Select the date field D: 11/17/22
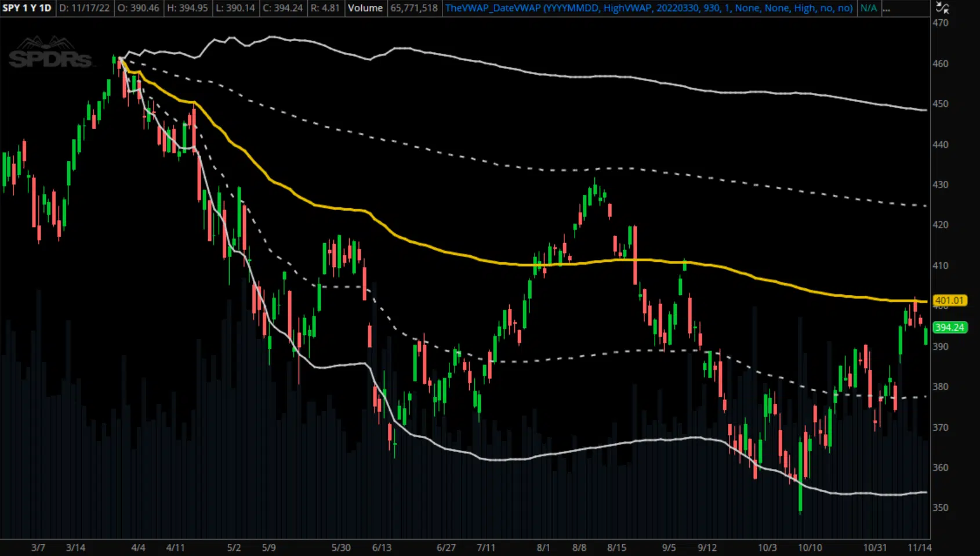 click(85, 8)
